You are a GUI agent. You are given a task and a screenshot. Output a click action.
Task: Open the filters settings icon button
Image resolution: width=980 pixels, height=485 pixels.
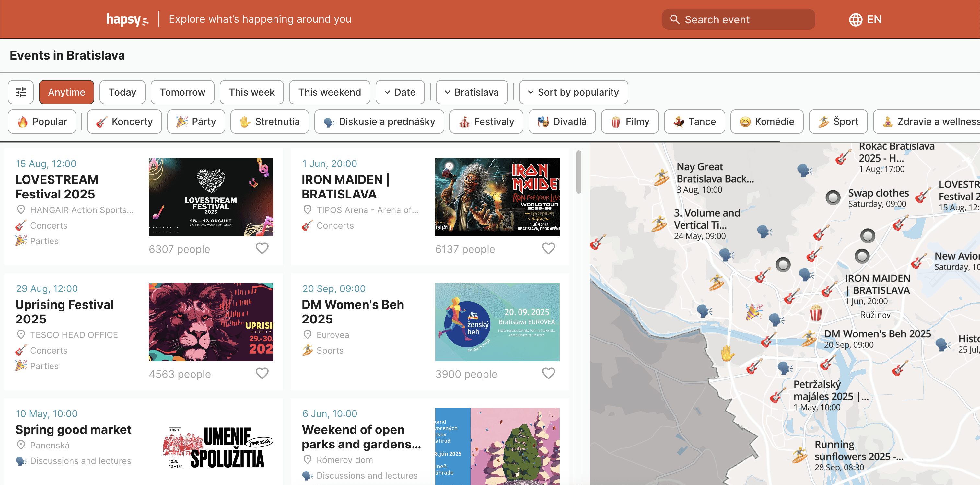[x=21, y=92]
